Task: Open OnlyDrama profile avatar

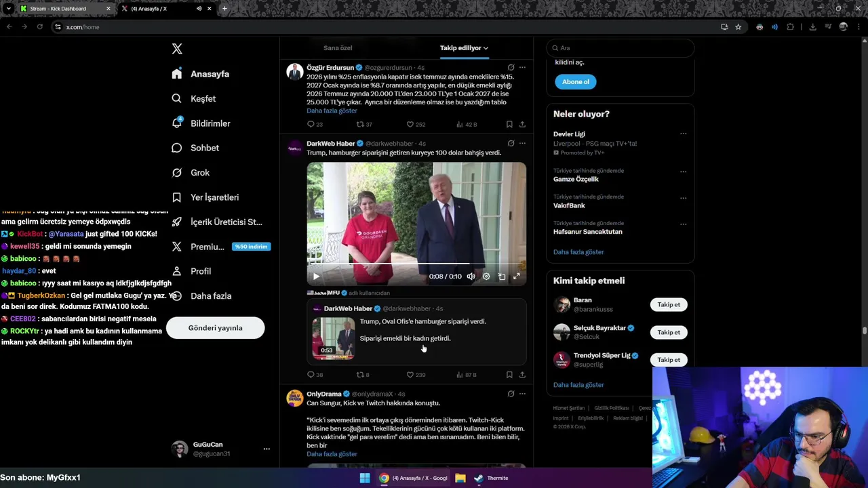Action: [x=294, y=398]
